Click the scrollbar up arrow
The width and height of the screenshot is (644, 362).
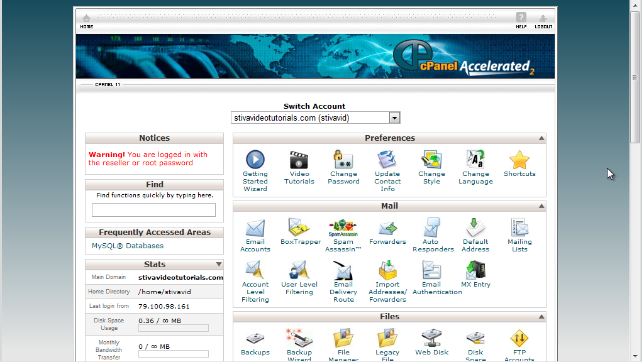635,5
